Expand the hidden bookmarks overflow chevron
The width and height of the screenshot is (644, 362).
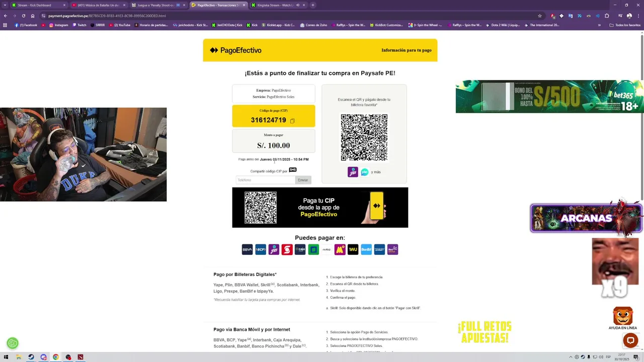599,25
